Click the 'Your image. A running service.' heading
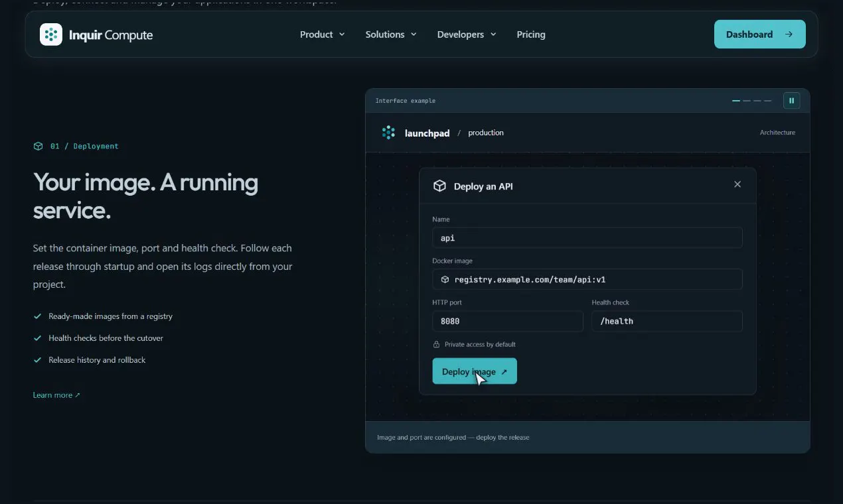843x504 pixels. 145,196
